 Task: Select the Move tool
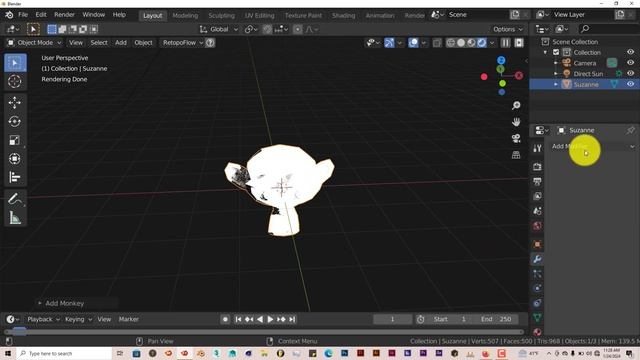pos(15,102)
